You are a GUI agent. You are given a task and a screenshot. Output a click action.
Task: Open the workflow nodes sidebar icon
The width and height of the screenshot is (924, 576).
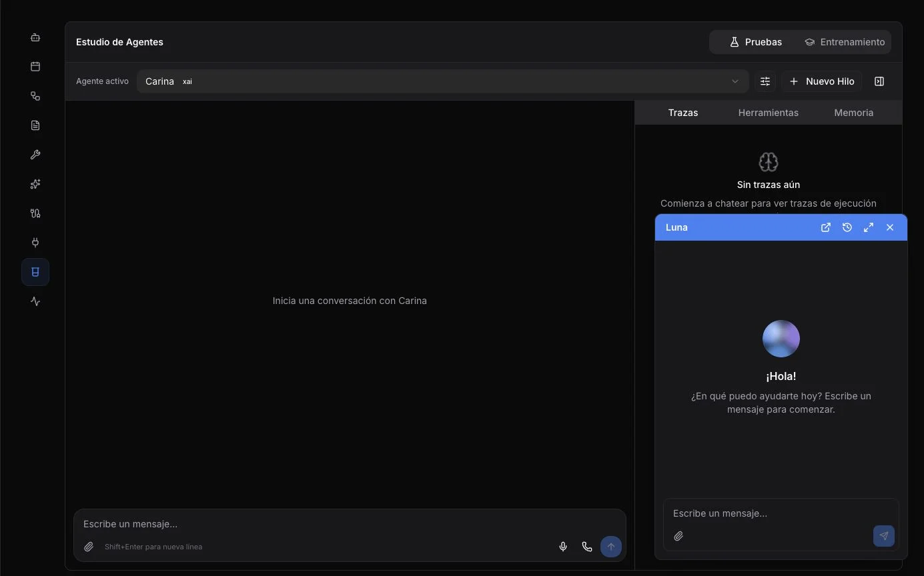tap(35, 96)
